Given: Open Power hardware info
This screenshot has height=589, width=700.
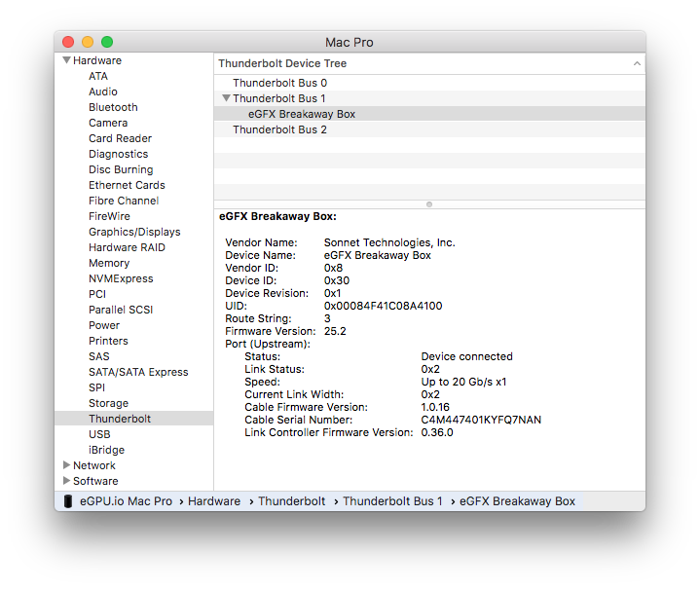Looking at the screenshot, I should (104, 325).
